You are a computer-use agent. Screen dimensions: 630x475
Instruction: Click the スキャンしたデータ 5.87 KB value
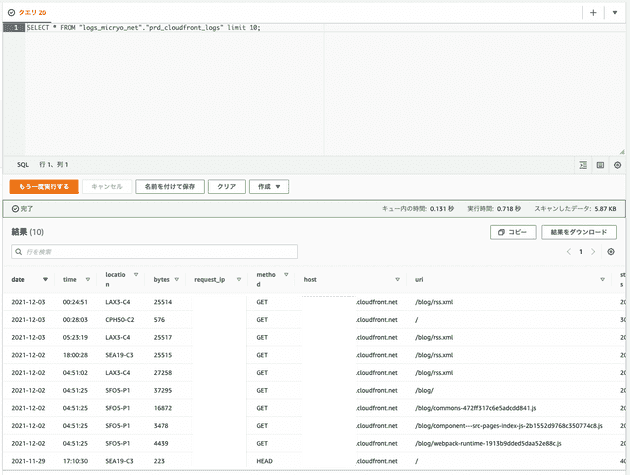point(605,209)
